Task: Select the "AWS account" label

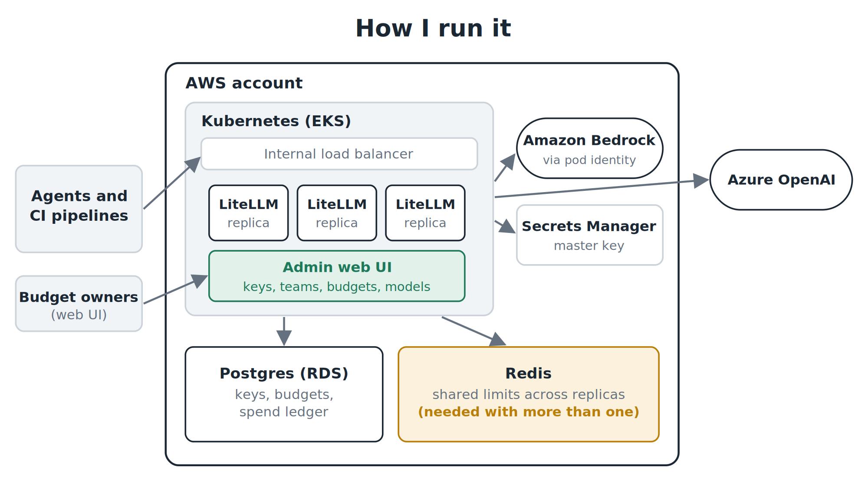Action: pyautogui.click(x=244, y=83)
